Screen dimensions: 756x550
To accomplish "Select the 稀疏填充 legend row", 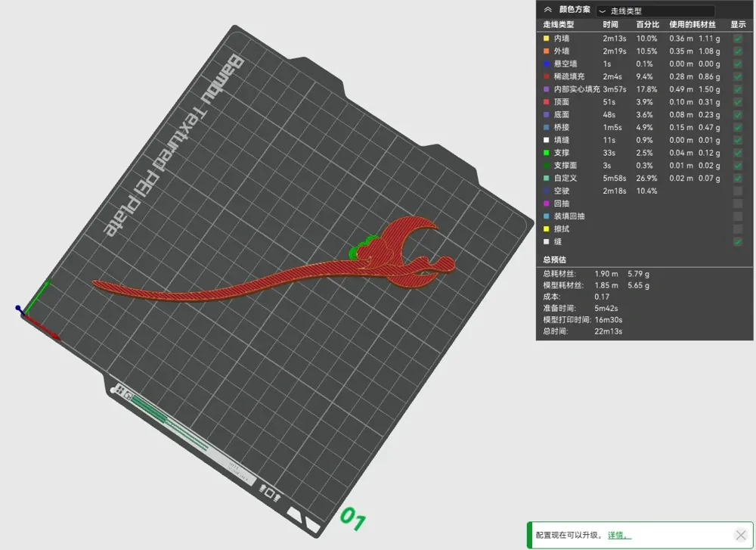I will click(644, 76).
